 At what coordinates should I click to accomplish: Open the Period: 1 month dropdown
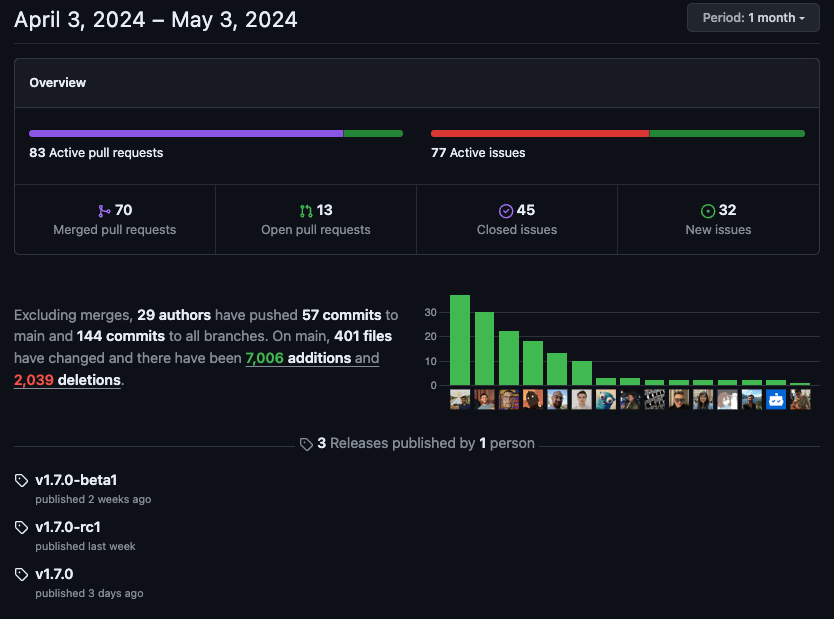coord(753,18)
